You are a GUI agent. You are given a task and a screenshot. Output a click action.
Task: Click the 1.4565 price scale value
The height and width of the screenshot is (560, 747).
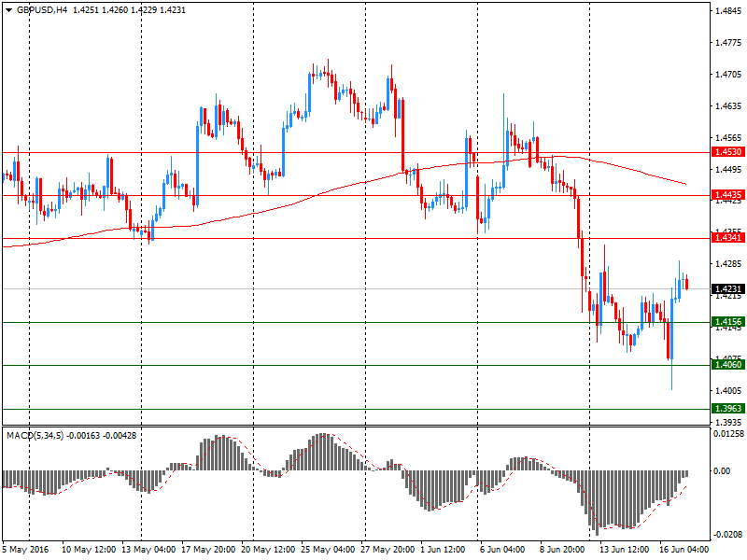pos(728,137)
